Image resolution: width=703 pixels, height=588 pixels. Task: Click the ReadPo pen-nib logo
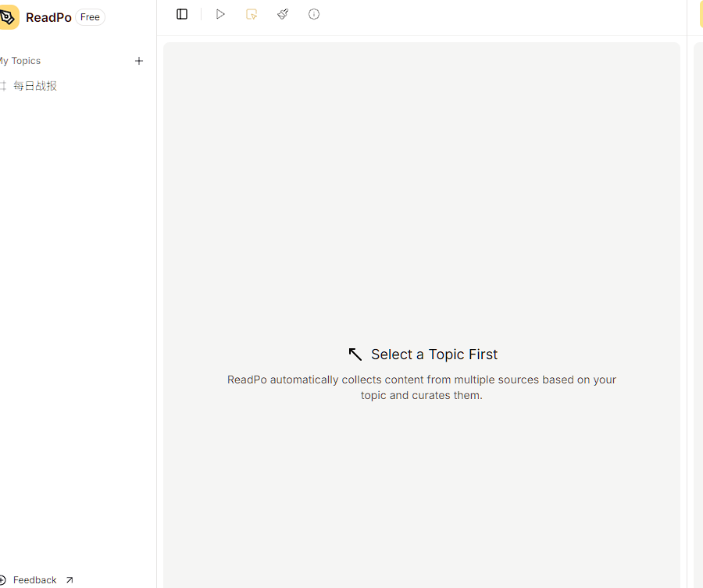[8, 17]
